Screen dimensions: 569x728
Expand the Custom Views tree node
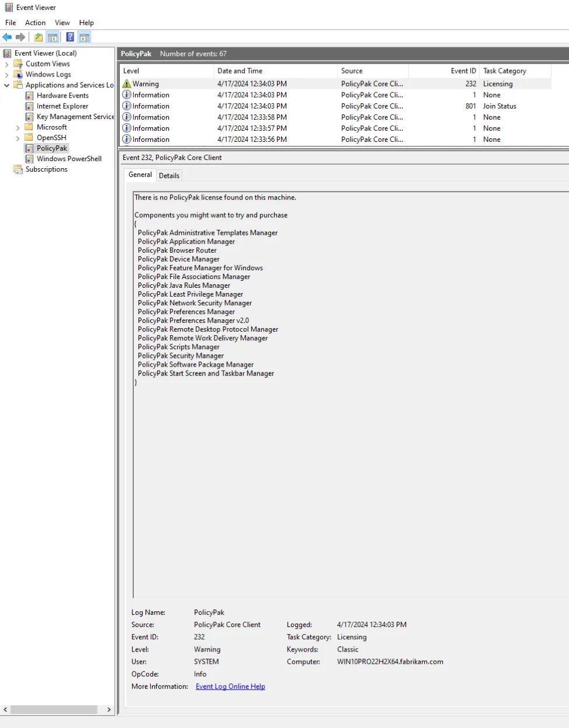click(x=7, y=64)
